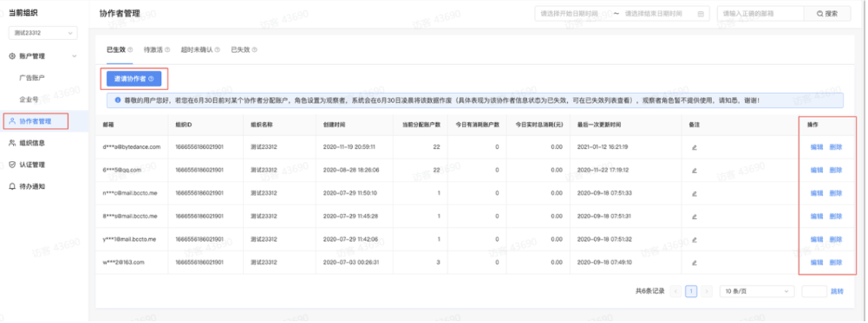The height and width of the screenshot is (323, 868).
Task: Collapse the 账户管理 menu chevron
Action: (75, 56)
